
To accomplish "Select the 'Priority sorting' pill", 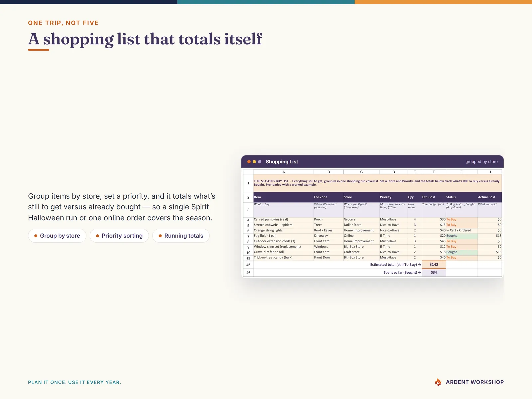I will (x=119, y=236).
